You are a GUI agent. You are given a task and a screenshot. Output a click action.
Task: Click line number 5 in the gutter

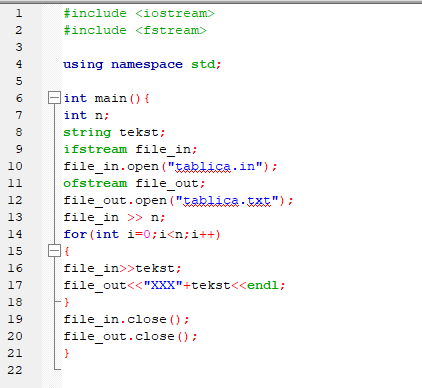tap(19, 81)
